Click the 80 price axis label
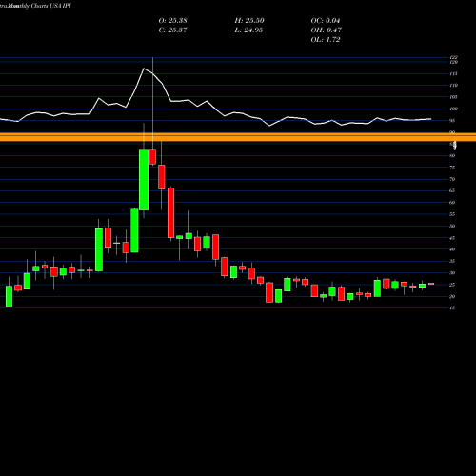Image resolution: width=476 pixels, height=476 pixels. [x=453, y=156]
